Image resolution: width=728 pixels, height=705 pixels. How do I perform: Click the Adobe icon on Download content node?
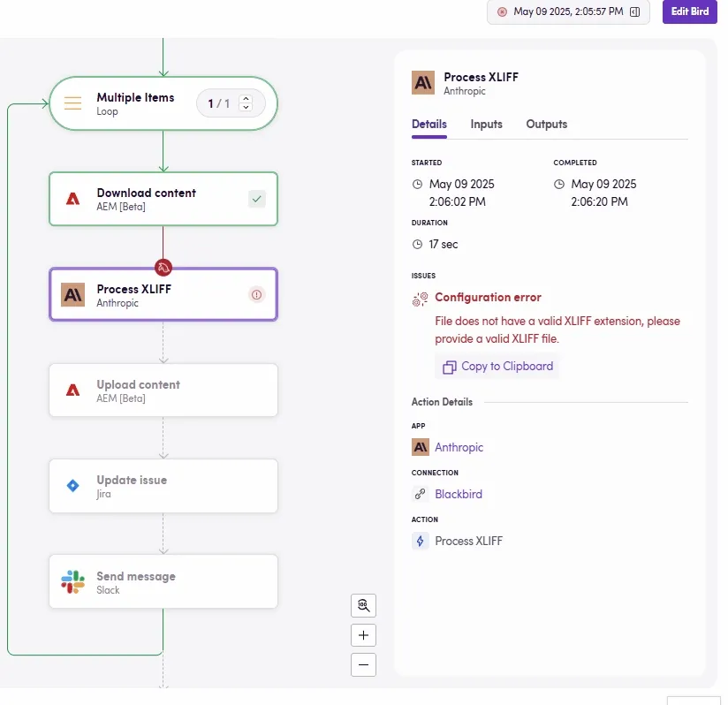pos(73,199)
